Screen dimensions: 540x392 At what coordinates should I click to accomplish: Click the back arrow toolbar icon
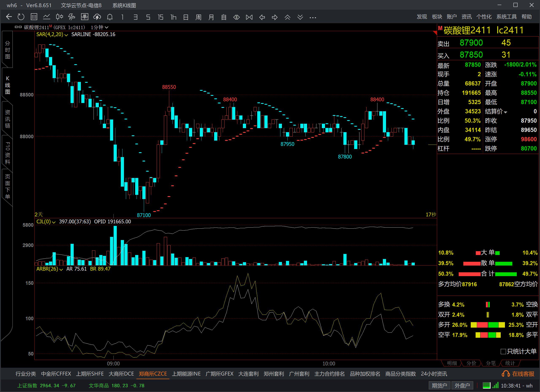(9, 17)
